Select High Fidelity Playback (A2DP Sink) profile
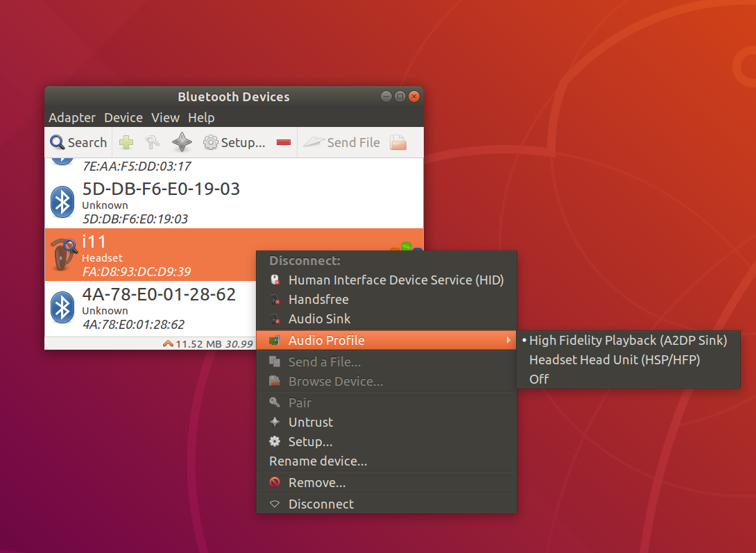 pos(628,341)
